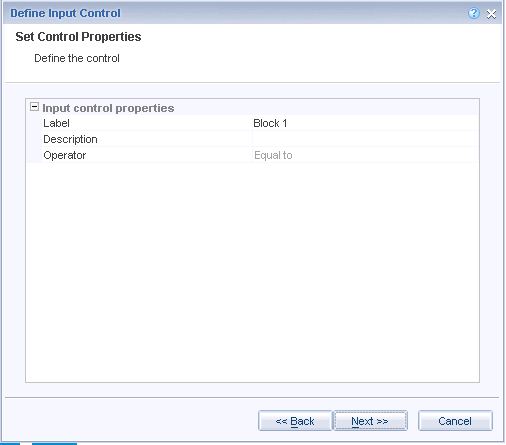The image size is (506, 445).
Task: Edit the Label field value Block 1
Action: coord(365,123)
